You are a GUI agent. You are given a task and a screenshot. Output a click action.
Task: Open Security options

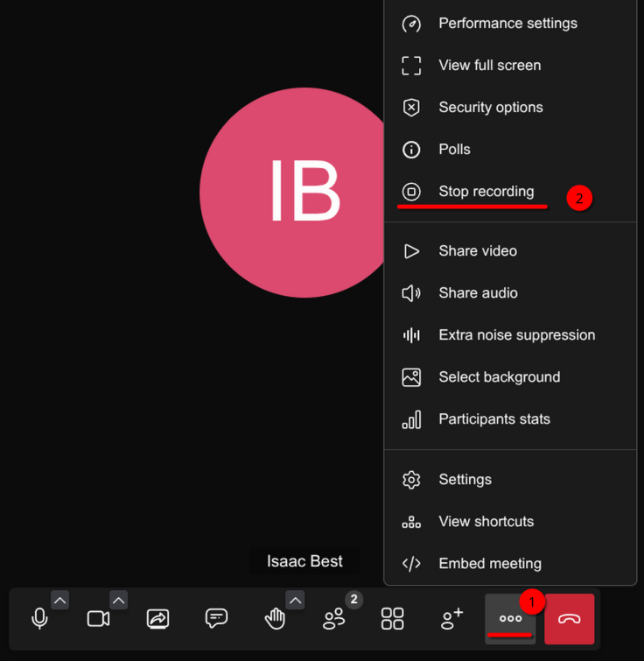pyautogui.click(x=510, y=107)
